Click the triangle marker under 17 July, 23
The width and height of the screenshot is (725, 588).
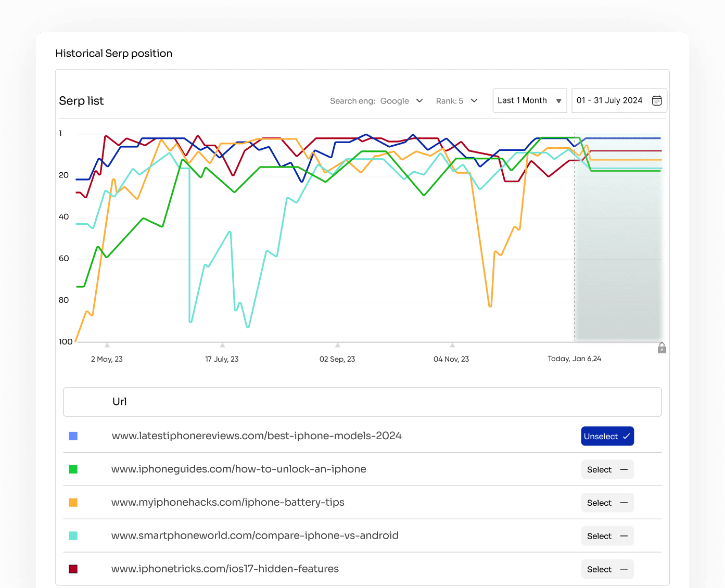pos(222,344)
